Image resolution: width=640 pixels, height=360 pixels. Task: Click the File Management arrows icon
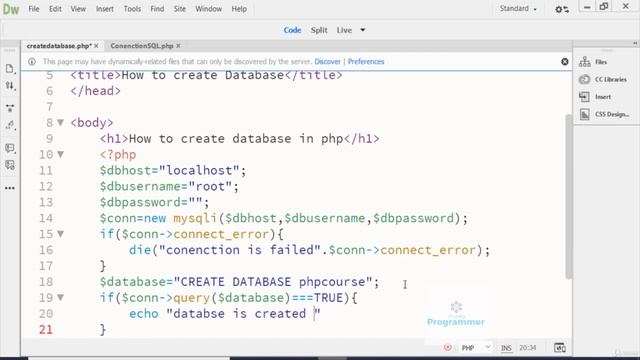coord(10,86)
